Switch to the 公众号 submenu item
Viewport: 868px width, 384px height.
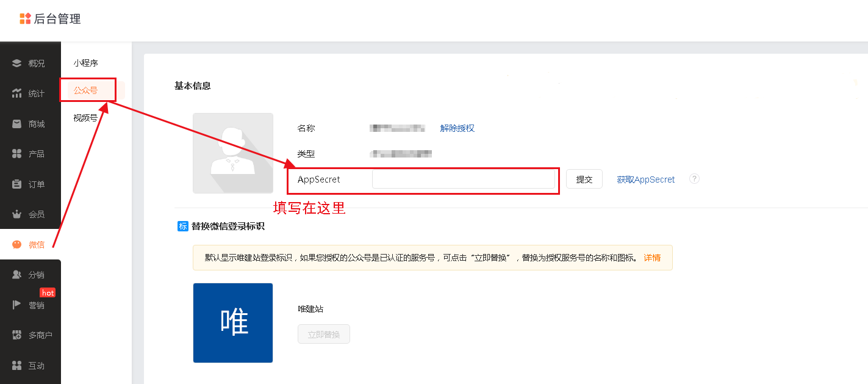coord(86,90)
